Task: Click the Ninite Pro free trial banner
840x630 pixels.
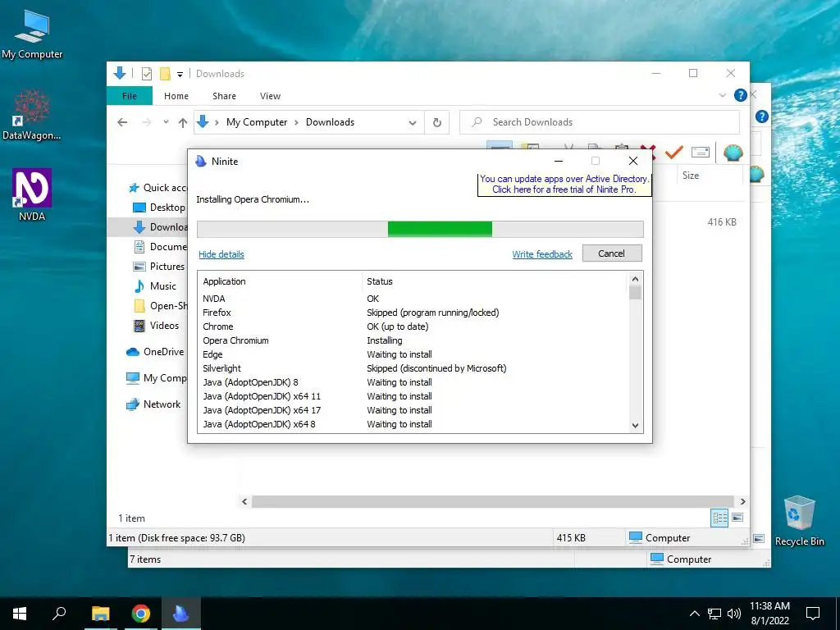Action: pyautogui.click(x=564, y=185)
